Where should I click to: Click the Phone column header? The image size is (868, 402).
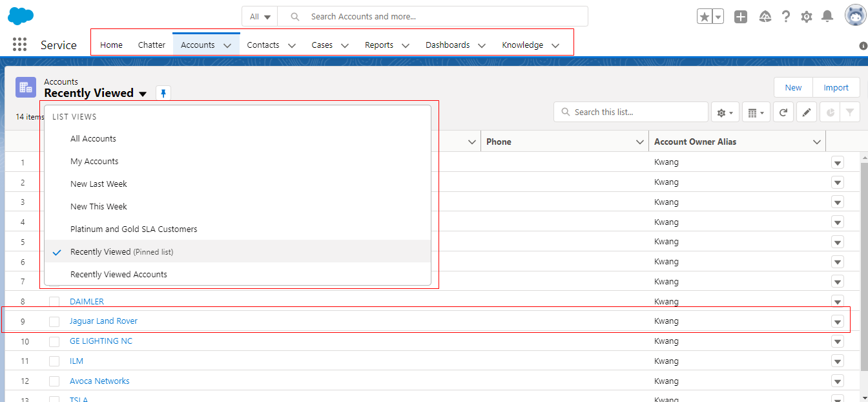(x=564, y=142)
